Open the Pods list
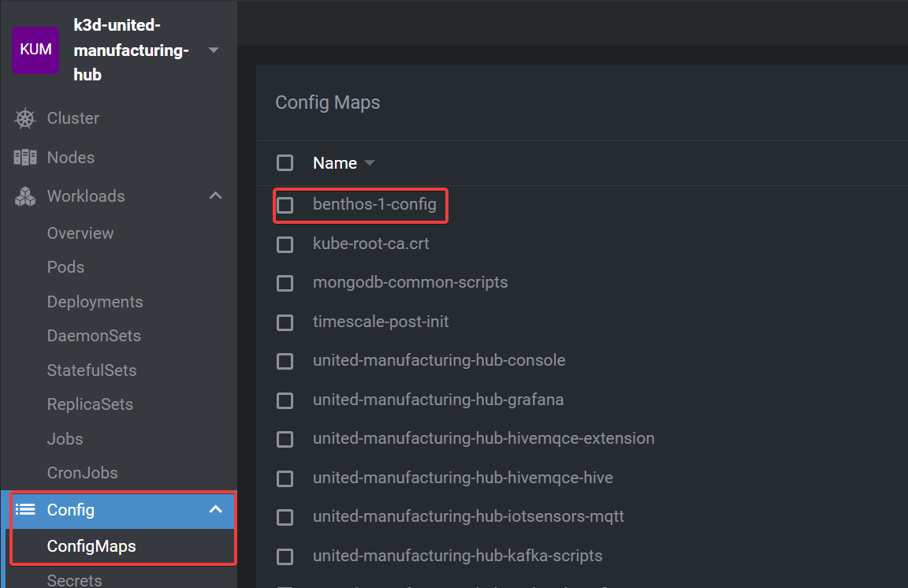908x588 pixels. tap(65, 267)
